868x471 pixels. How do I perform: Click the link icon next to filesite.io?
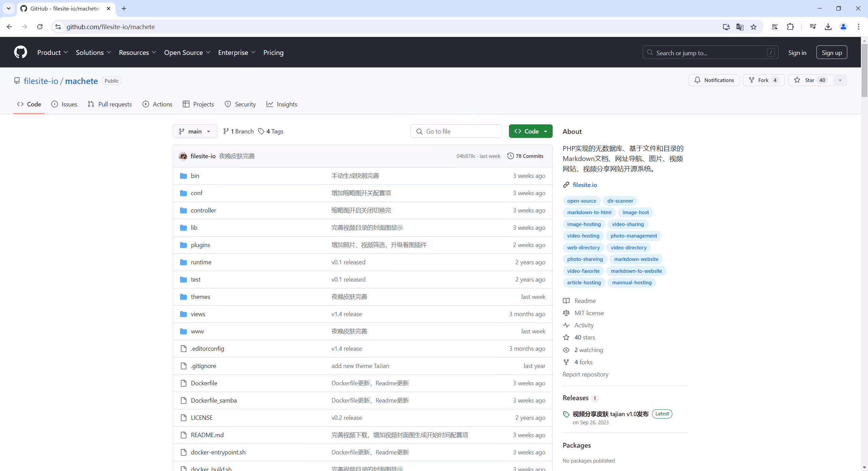tap(566, 185)
